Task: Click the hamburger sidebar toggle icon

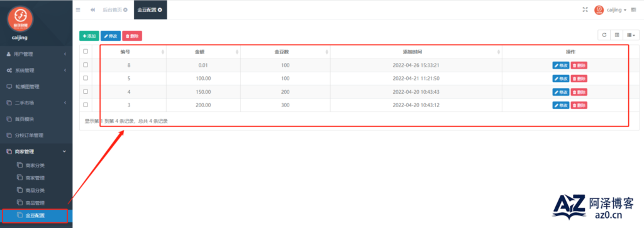Action: pyautogui.click(x=78, y=10)
